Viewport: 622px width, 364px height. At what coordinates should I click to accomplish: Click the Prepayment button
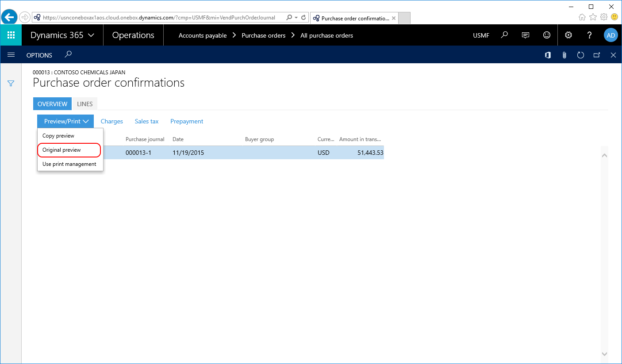[187, 121]
